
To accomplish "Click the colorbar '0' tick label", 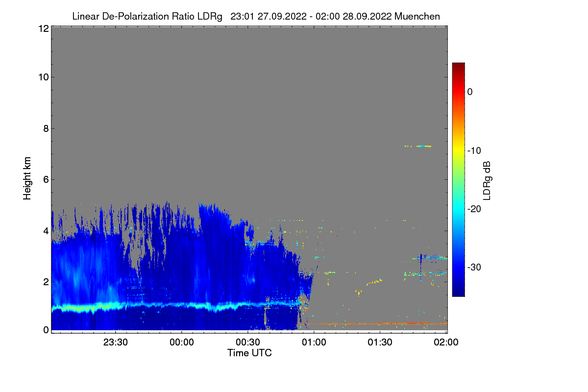I will [x=470, y=92].
